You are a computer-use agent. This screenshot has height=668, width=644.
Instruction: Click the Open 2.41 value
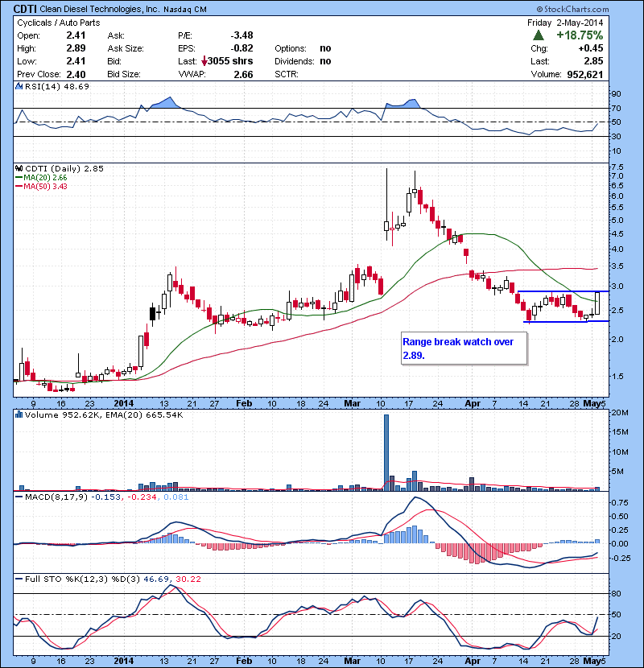click(76, 35)
